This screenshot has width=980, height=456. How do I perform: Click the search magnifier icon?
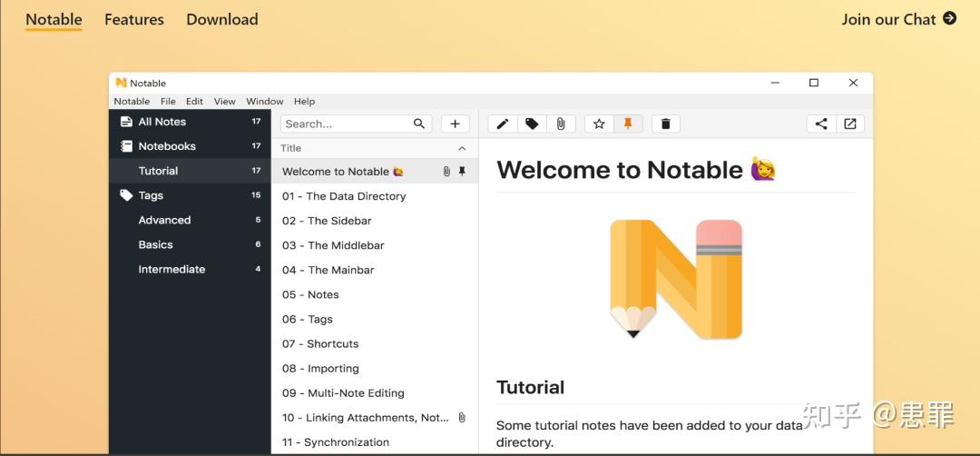(419, 124)
